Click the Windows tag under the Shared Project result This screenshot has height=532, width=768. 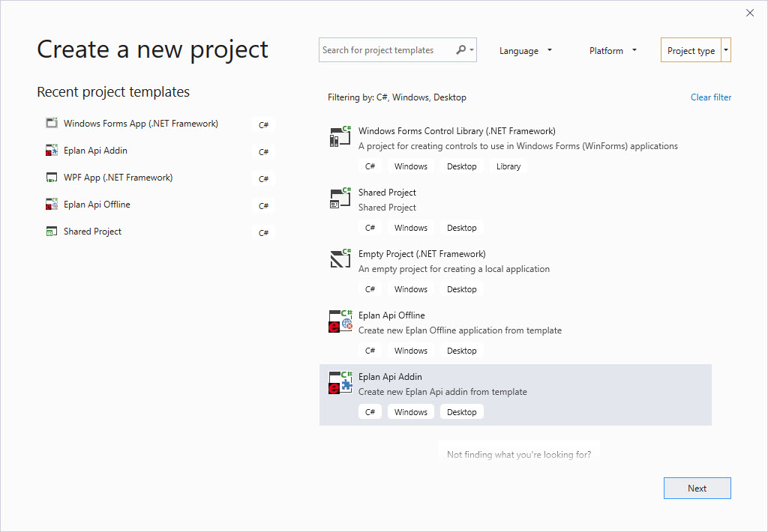click(410, 228)
